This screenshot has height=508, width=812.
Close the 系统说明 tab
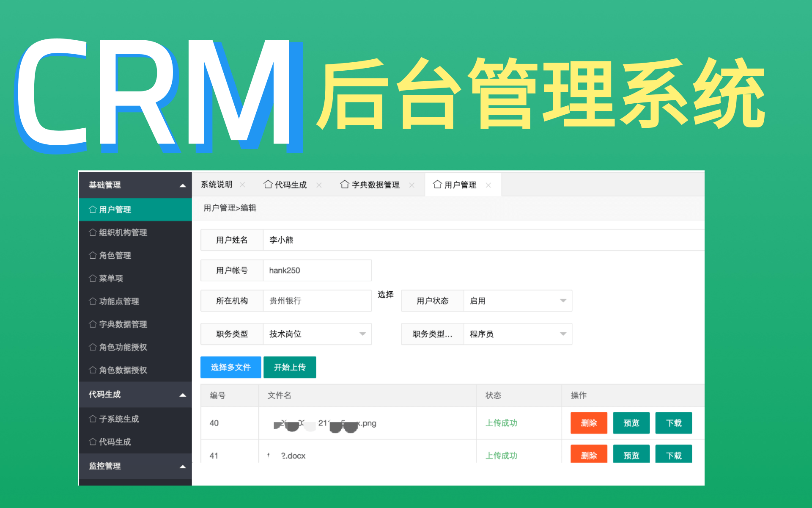(x=242, y=185)
